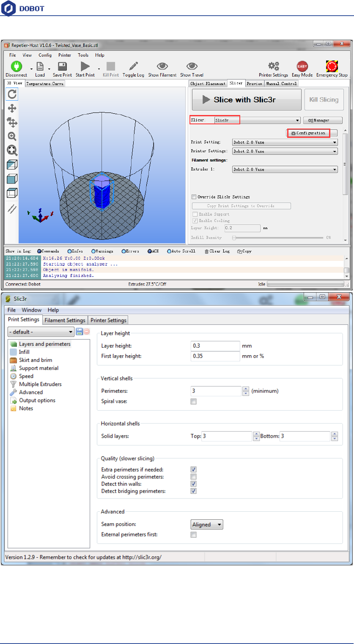Open the default preset dropdown in Slic3r
Viewport: 354px width, 644px height.
pos(41,332)
